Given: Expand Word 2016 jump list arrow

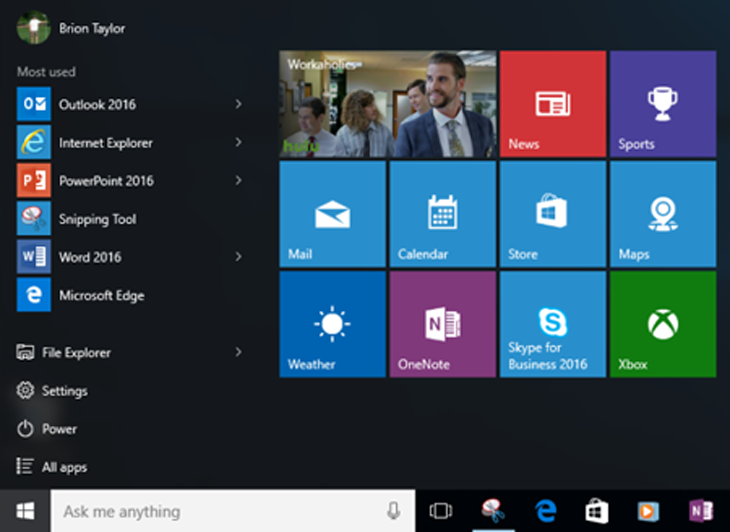Looking at the screenshot, I should click(238, 256).
